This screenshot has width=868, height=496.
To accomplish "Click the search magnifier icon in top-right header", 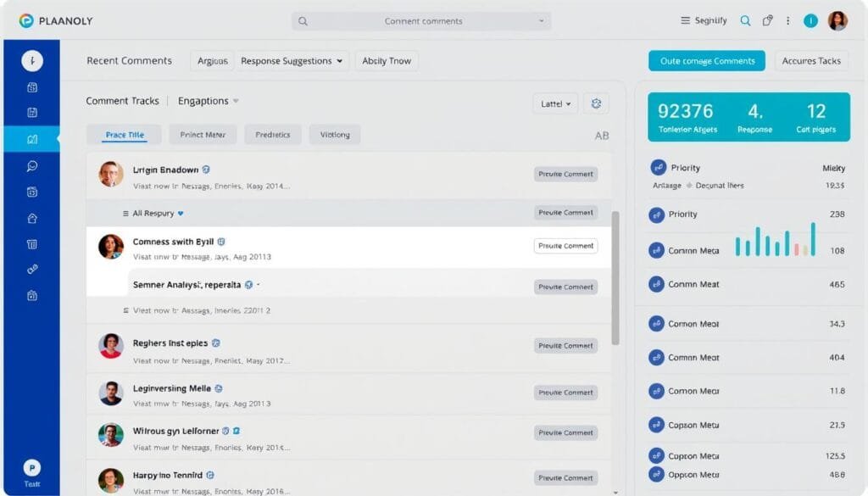I will coord(745,21).
